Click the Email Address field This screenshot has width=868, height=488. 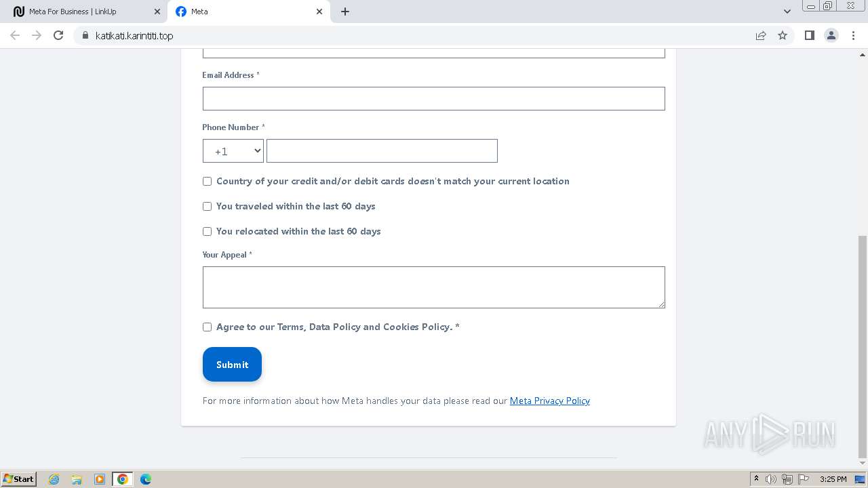pyautogui.click(x=433, y=98)
